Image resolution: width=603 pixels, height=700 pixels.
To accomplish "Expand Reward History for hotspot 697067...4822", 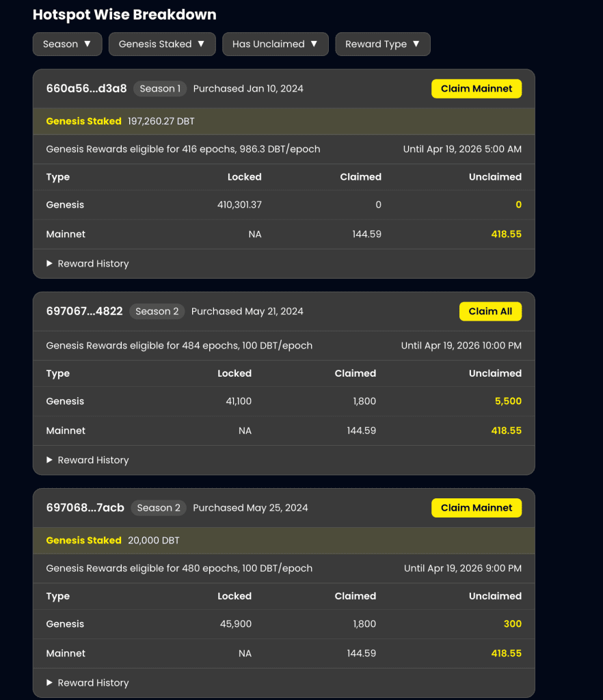I will 88,460.
